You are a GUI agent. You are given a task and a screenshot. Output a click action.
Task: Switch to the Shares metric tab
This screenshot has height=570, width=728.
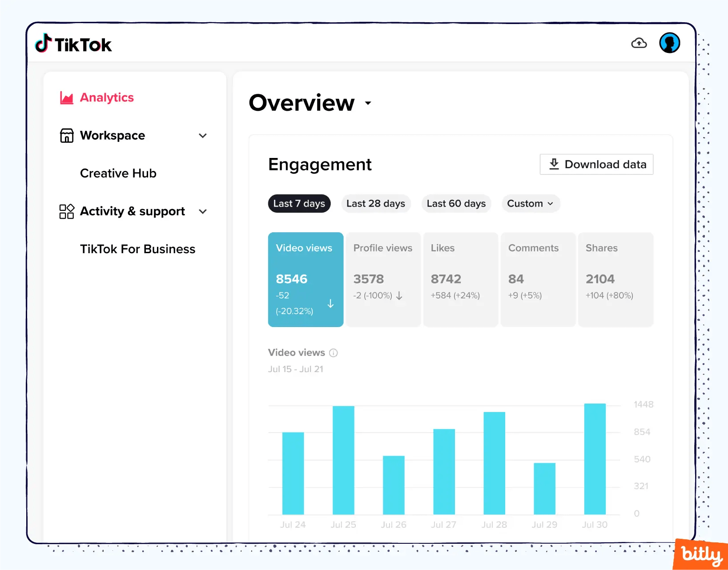[x=615, y=279]
